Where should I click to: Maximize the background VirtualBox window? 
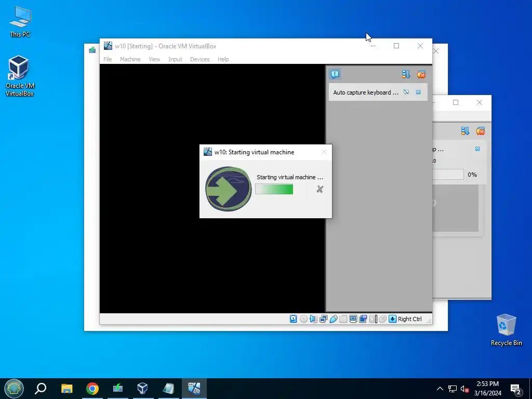tap(456, 102)
